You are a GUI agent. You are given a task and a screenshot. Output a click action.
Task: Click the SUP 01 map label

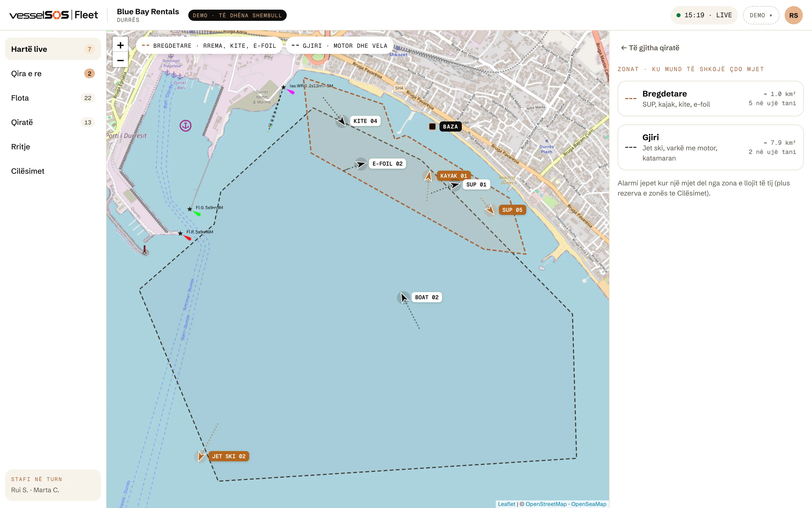click(476, 184)
